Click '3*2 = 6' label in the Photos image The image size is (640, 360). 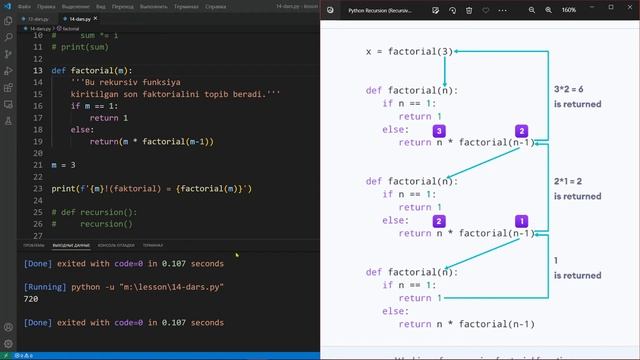click(x=569, y=89)
